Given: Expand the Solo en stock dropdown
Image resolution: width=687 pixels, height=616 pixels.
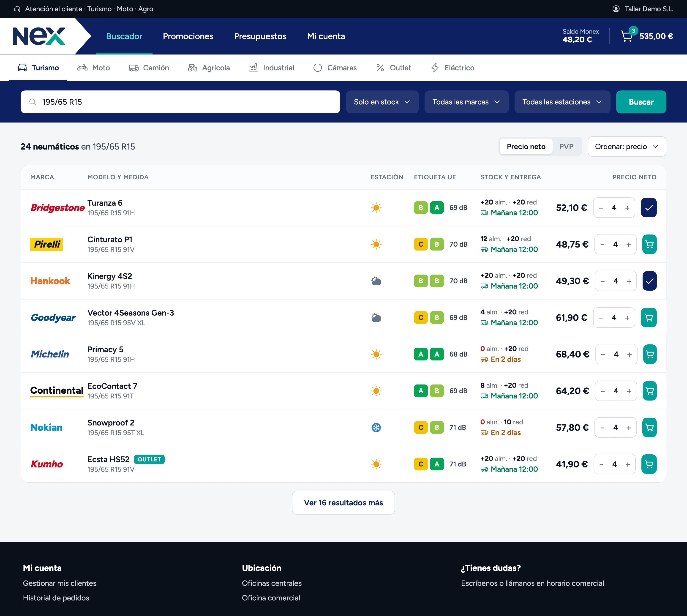Looking at the screenshot, I should [382, 102].
